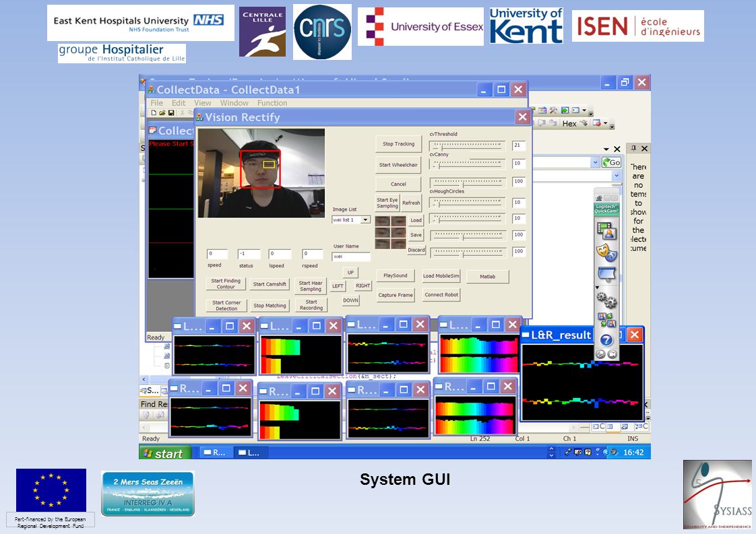Expand the combo box arrow below the Go button

pos(616,176)
